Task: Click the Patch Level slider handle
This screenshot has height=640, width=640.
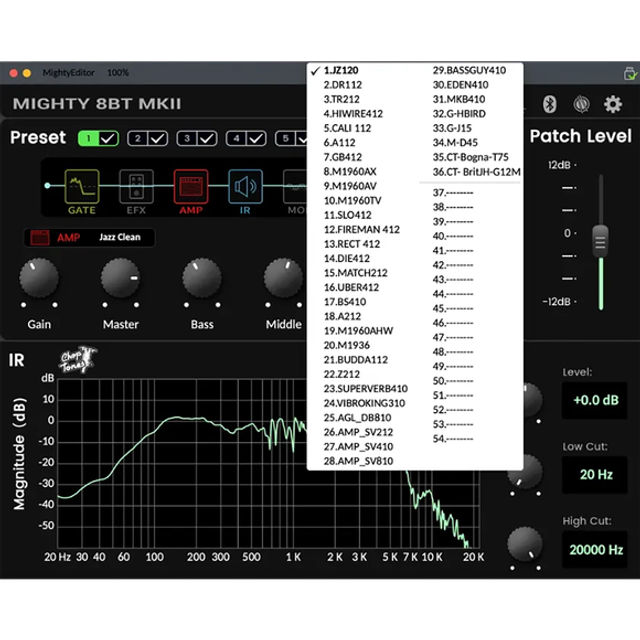Action: tap(600, 238)
